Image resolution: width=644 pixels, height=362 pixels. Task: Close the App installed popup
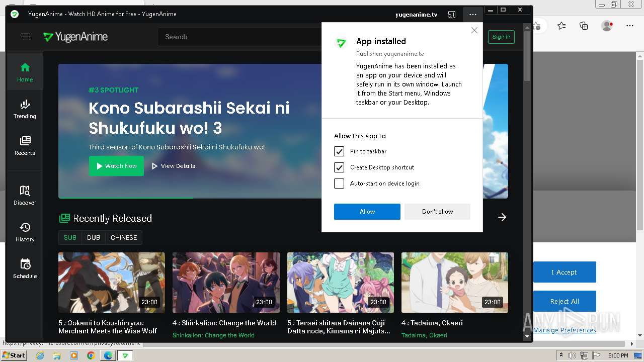pyautogui.click(x=474, y=30)
